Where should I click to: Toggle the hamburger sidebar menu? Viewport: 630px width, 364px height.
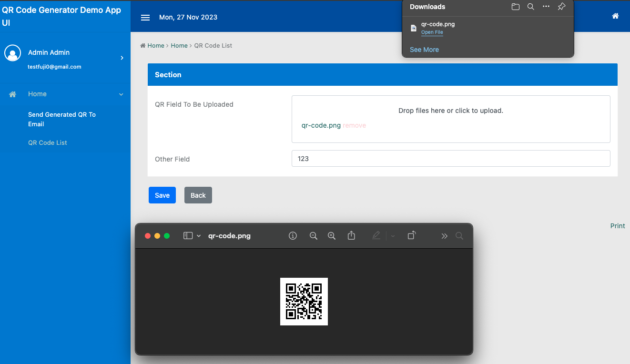[145, 18]
